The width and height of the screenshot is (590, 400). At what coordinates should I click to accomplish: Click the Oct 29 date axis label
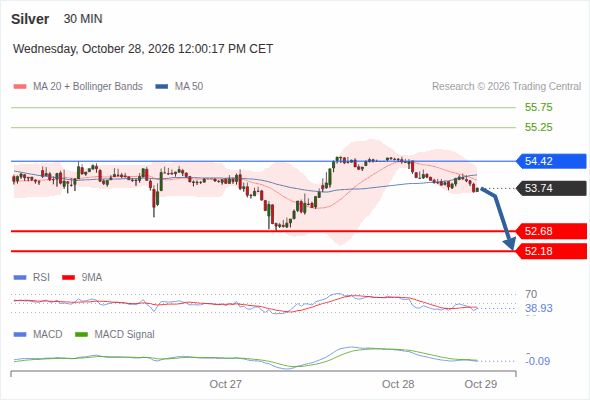coord(481,384)
